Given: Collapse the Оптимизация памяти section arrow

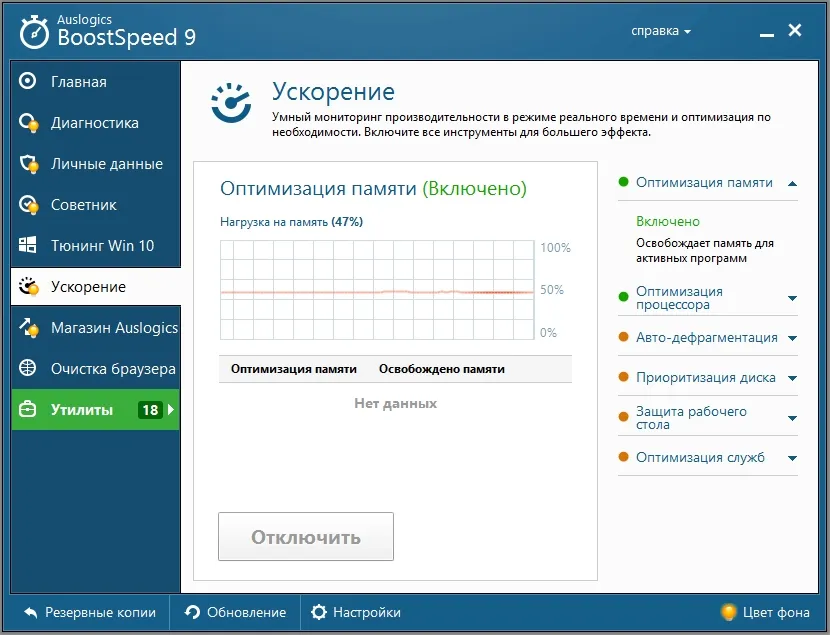Looking at the screenshot, I should pyautogui.click(x=792, y=184).
